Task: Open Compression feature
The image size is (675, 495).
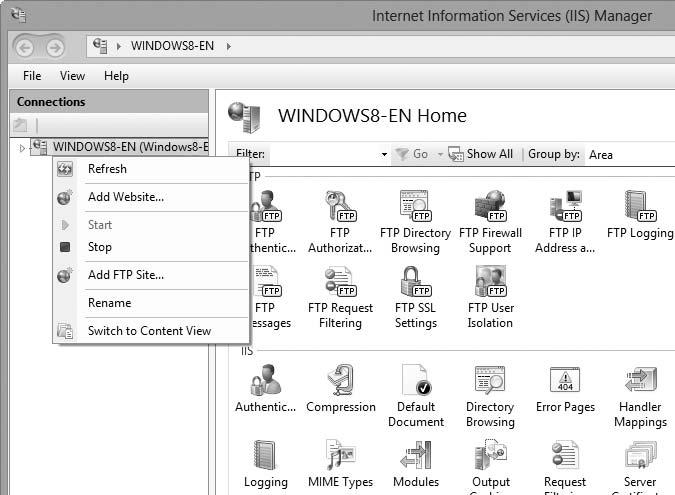Action: [x=341, y=389]
